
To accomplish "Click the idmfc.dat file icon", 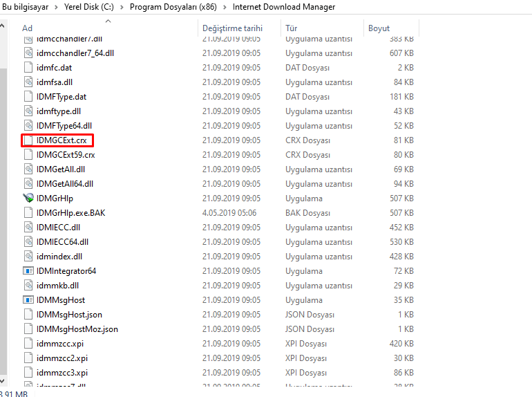I will (x=28, y=68).
